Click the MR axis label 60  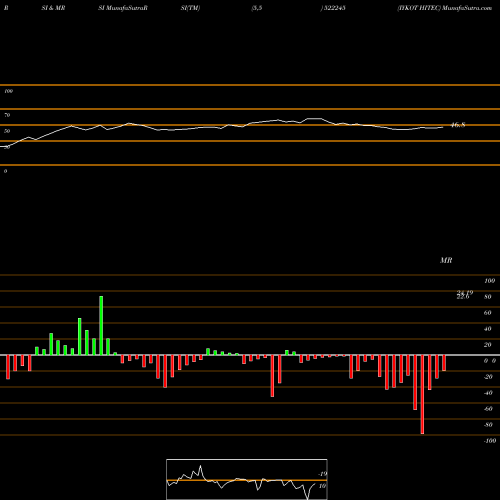(x=488, y=313)
